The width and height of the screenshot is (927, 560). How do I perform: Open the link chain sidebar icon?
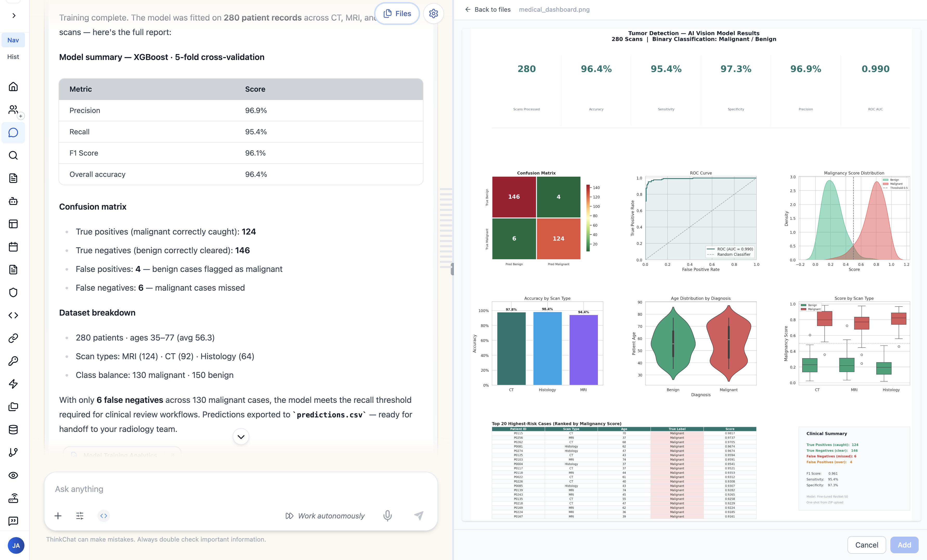(x=13, y=338)
